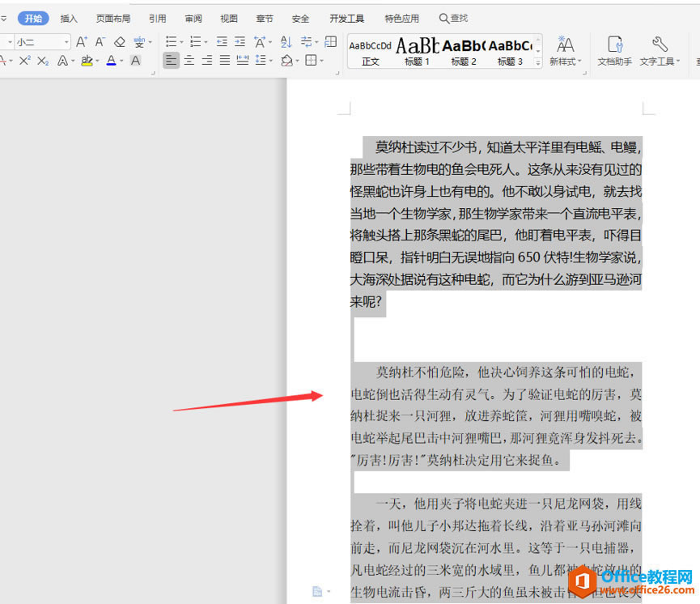Open the 安全 tab
Viewport: 700px width, 604px height.
point(300,19)
